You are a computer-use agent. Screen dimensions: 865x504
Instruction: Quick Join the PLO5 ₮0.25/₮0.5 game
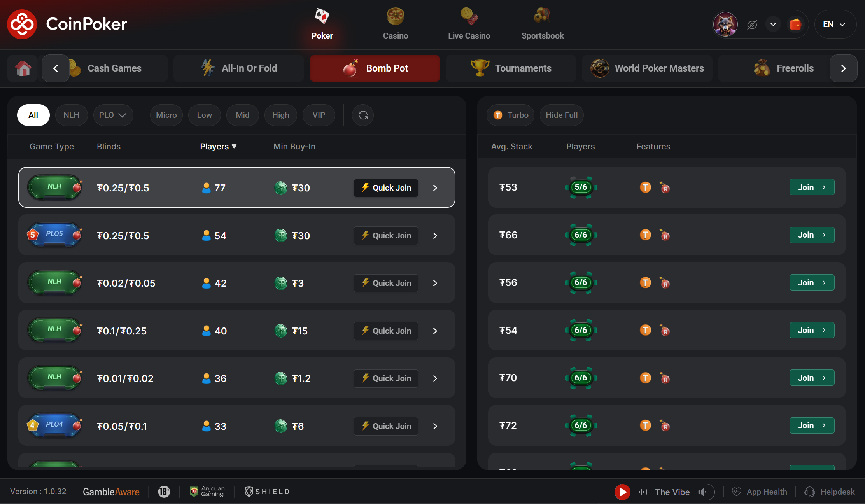(386, 236)
